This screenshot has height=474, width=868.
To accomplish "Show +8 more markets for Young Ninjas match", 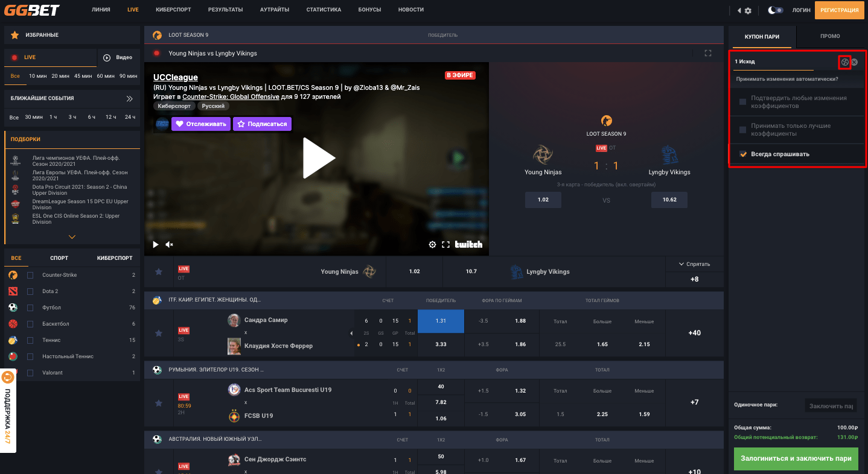I will tap(694, 279).
